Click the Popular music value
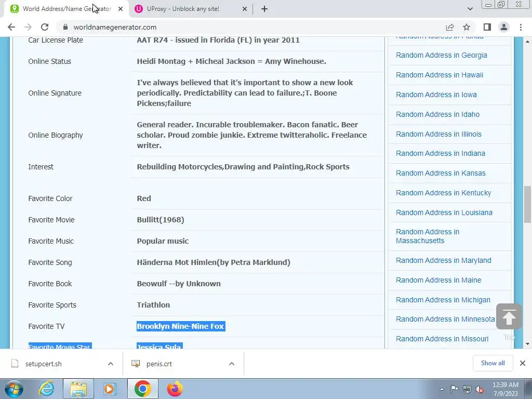Image resolution: width=532 pixels, height=399 pixels. (163, 241)
